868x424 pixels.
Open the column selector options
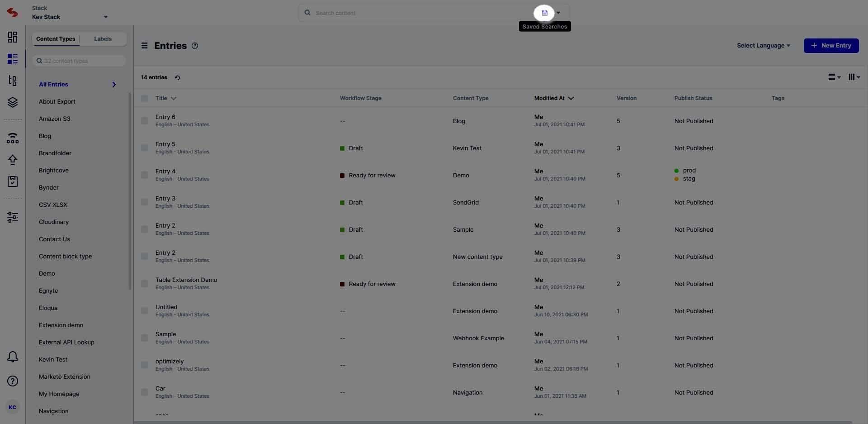[854, 77]
